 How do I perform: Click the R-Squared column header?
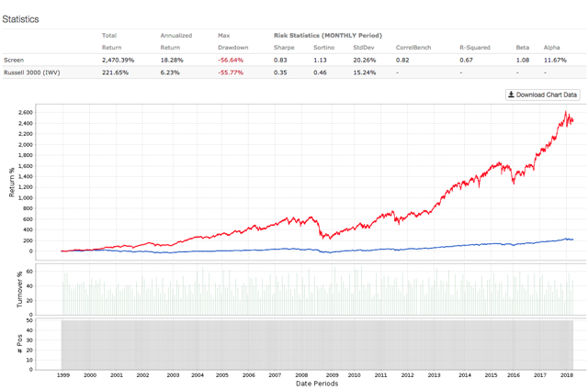(475, 48)
